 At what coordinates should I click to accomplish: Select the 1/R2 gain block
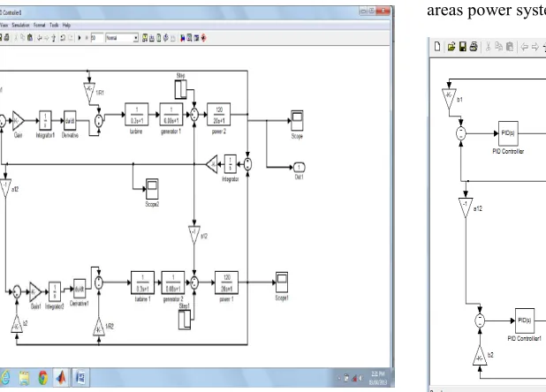click(x=99, y=328)
